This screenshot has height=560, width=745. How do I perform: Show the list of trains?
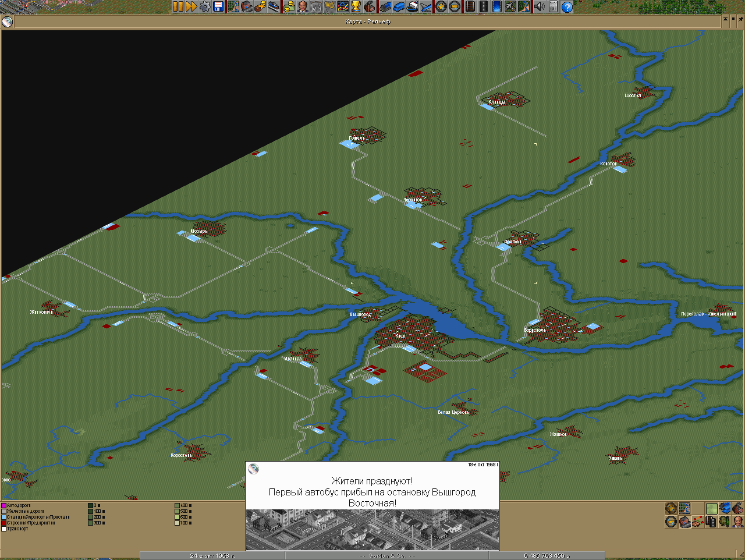pos(385,6)
